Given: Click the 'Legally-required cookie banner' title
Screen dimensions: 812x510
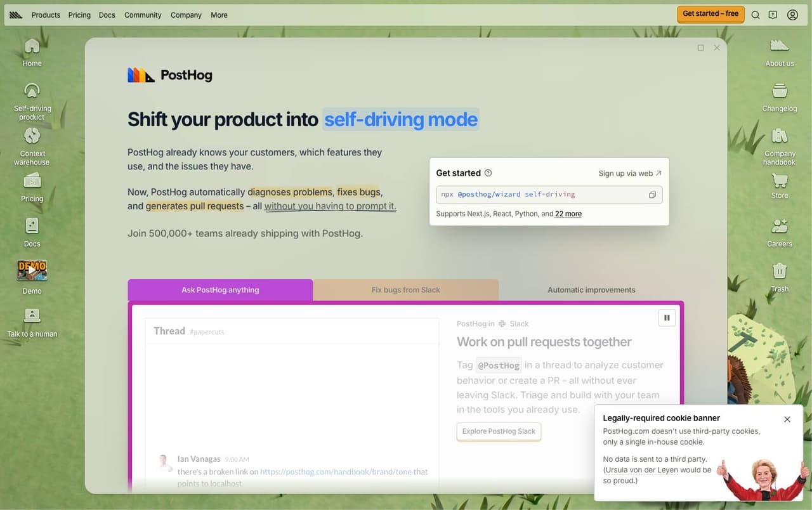Looking at the screenshot, I should 661,418.
